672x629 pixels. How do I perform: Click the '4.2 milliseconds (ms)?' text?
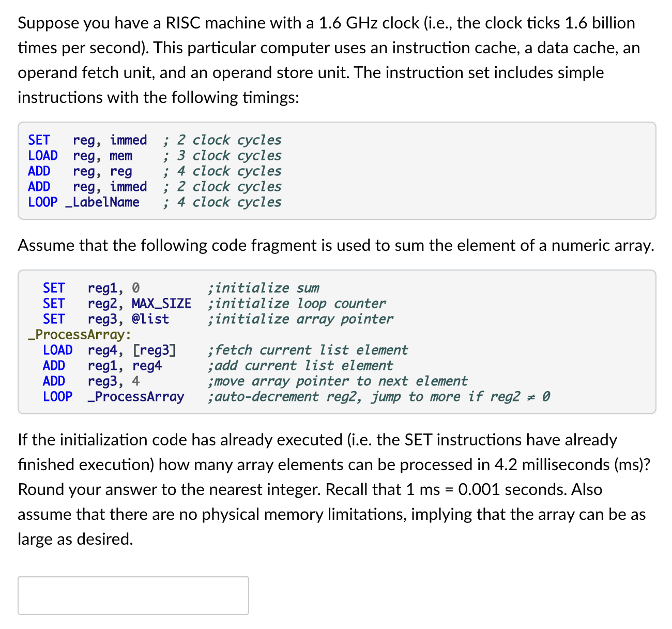pos(573,465)
